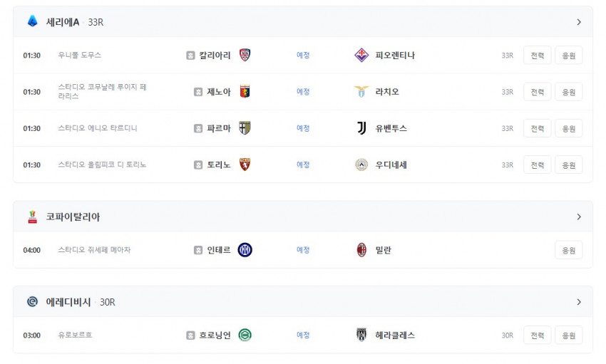Viewport: 606px width, 364px height.
Task: Expand the 에레디비시 section chevron
Action: pyautogui.click(x=579, y=302)
